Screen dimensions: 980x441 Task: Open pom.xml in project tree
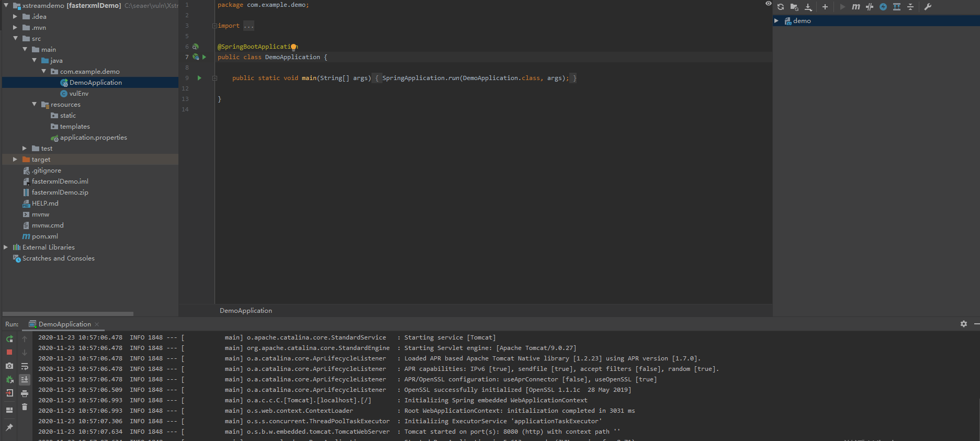pyautogui.click(x=44, y=236)
